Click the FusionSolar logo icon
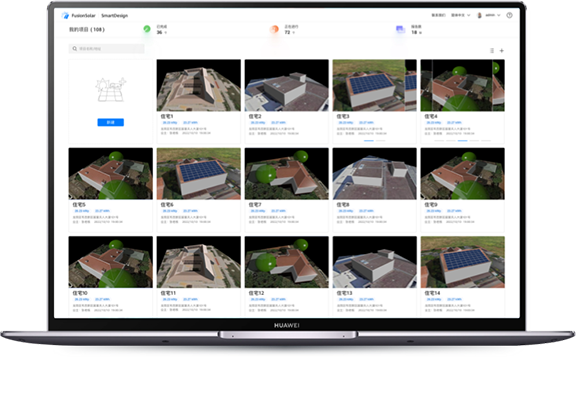The width and height of the screenshot is (576, 396). point(65,15)
